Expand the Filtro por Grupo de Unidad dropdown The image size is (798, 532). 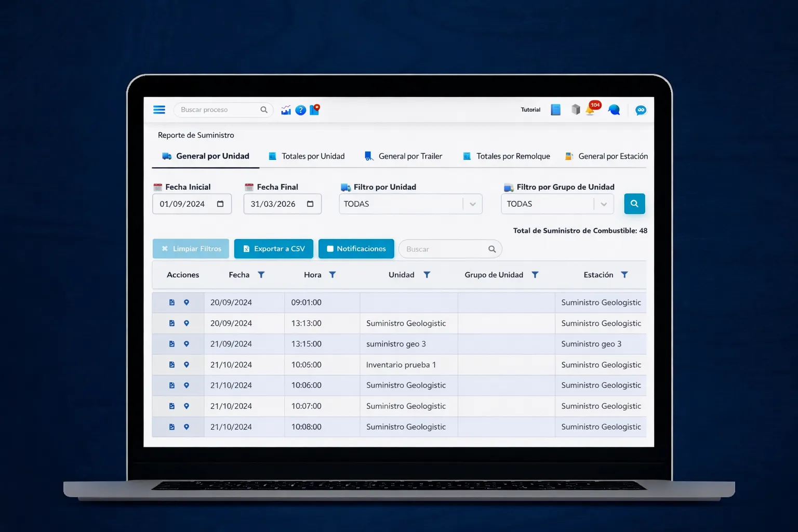[x=603, y=204]
